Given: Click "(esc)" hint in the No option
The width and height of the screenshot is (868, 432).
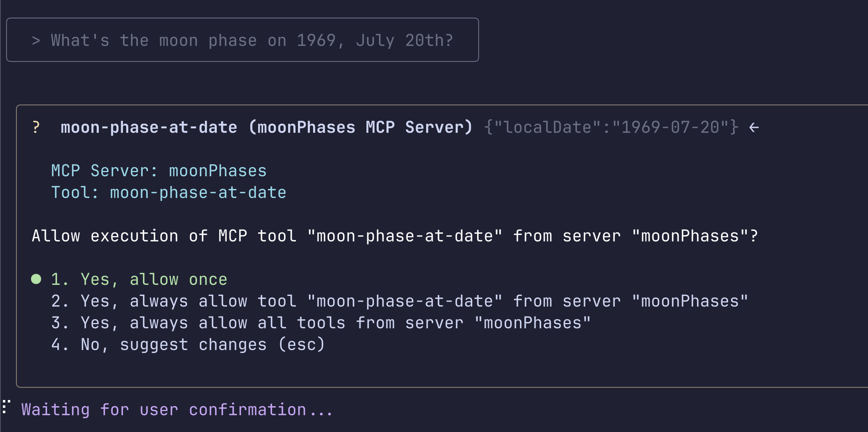Looking at the screenshot, I should coord(302,345).
